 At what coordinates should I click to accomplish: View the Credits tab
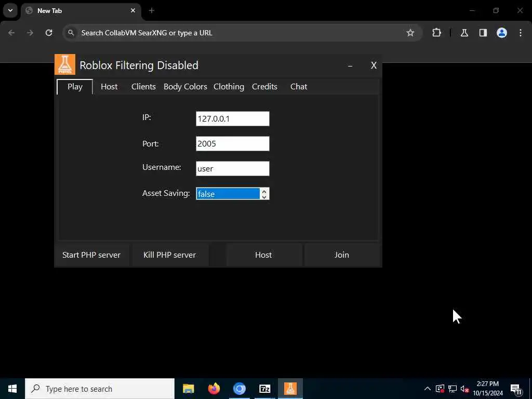click(x=264, y=87)
